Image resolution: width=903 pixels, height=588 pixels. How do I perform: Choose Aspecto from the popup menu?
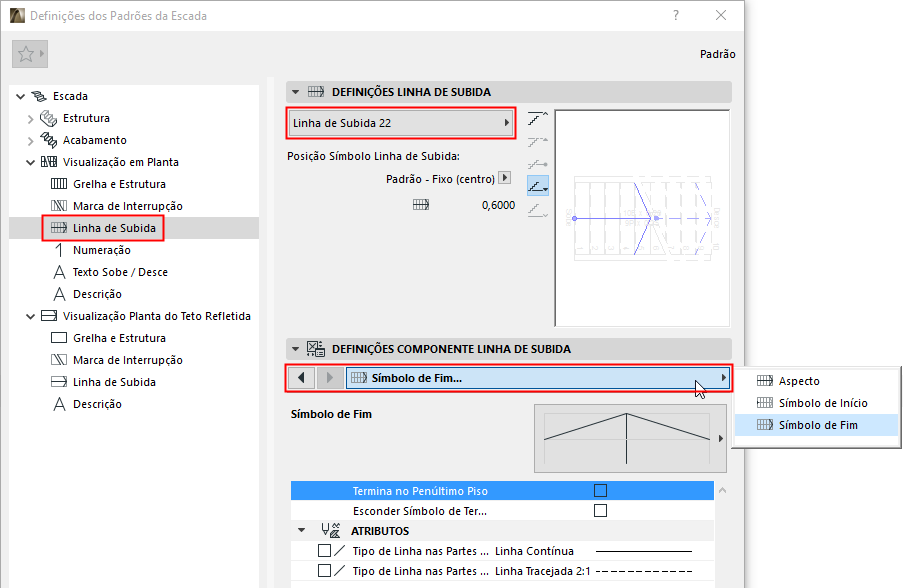[799, 381]
